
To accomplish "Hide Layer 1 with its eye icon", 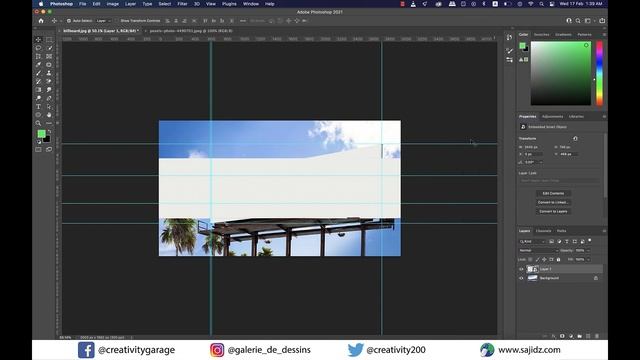I will coord(521,269).
